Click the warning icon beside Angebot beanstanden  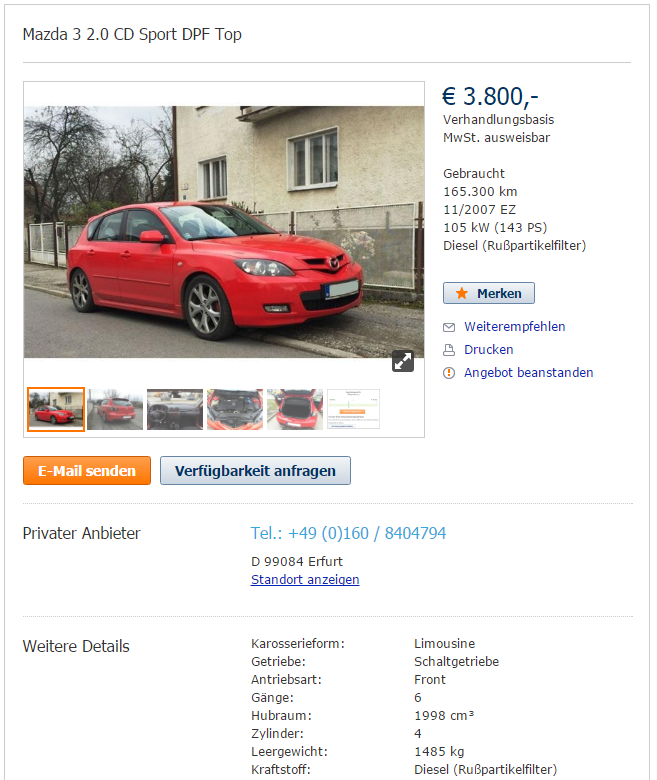pos(449,373)
